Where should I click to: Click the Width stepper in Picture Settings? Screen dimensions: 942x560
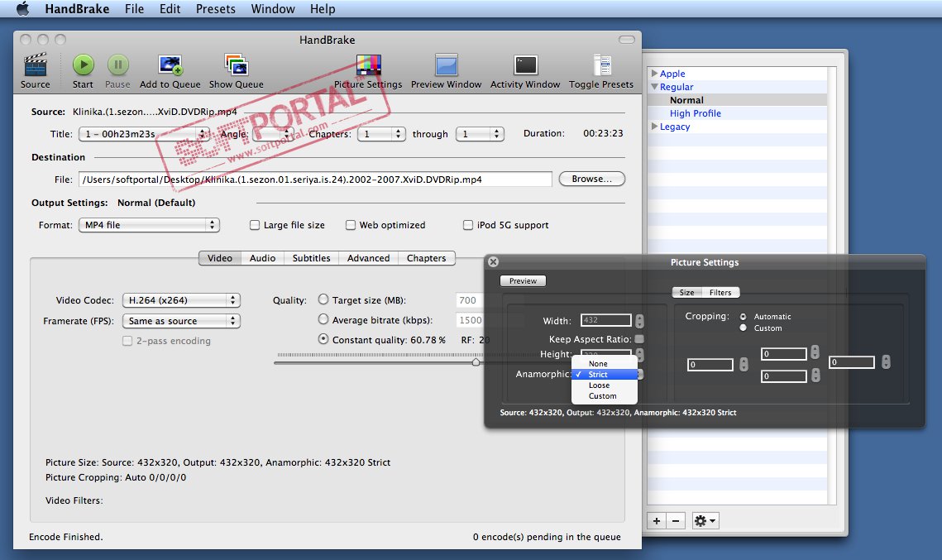click(x=640, y=321)
